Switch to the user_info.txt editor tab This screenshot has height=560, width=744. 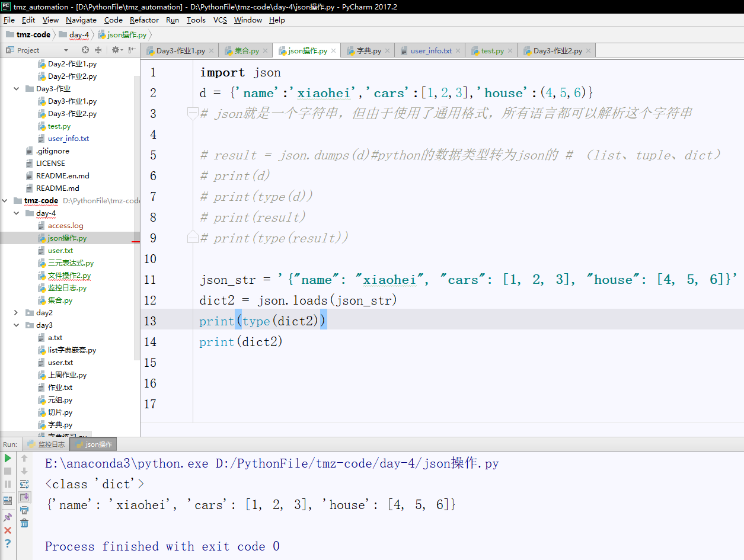(x=431, y=51)
